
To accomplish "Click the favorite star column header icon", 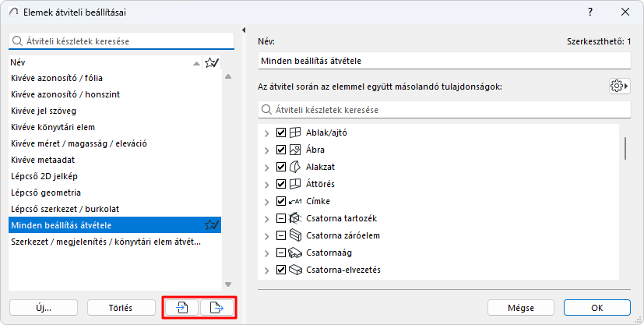I will coord(211,64).
